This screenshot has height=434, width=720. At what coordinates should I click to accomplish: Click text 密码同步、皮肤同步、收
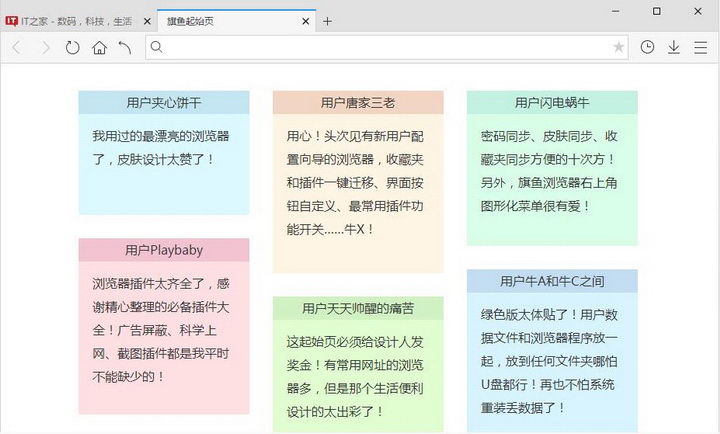click(549, 136)
